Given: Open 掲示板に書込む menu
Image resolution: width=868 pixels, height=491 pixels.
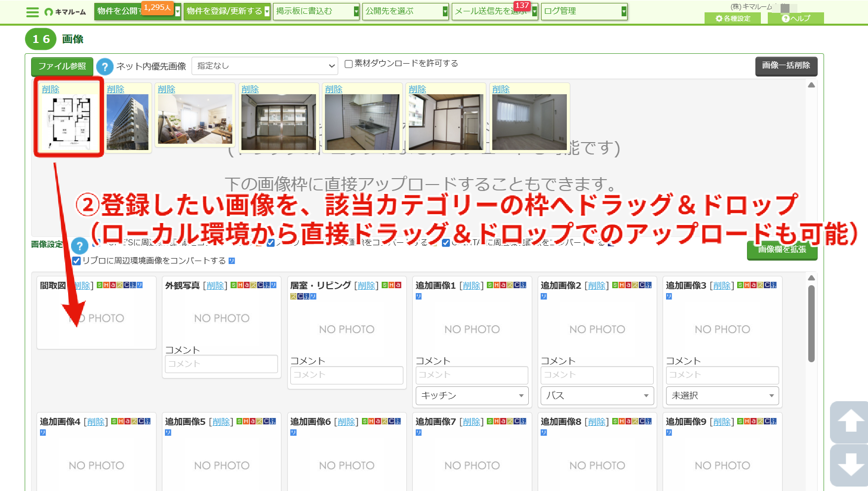Looking at the screenshot, I should pos(316,11).
